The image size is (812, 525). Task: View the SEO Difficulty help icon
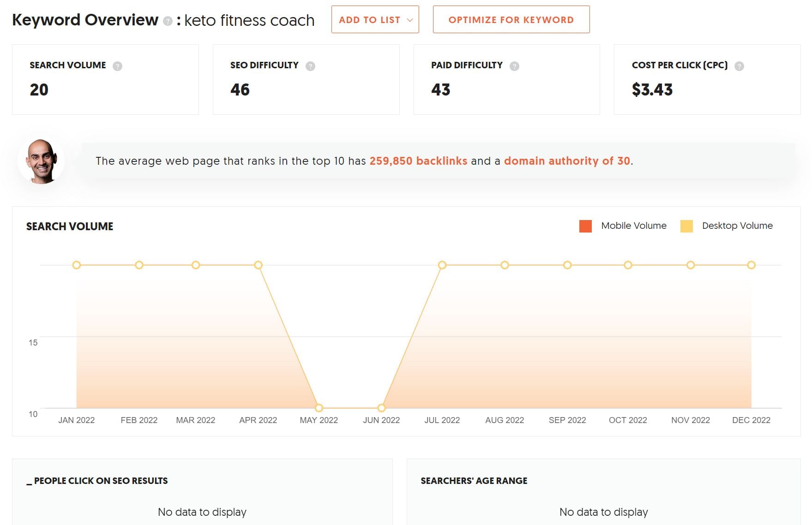(x=310, y=66)
